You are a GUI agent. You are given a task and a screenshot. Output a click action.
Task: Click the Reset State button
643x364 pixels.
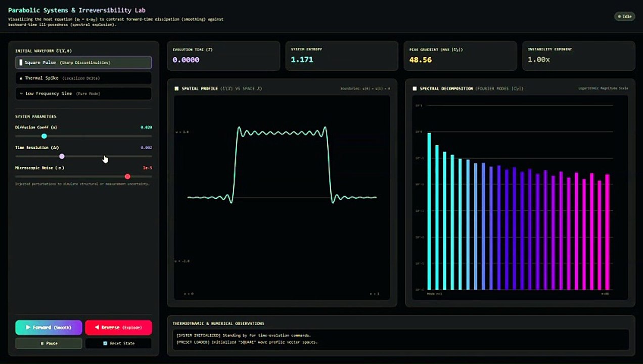pos(118,343)
